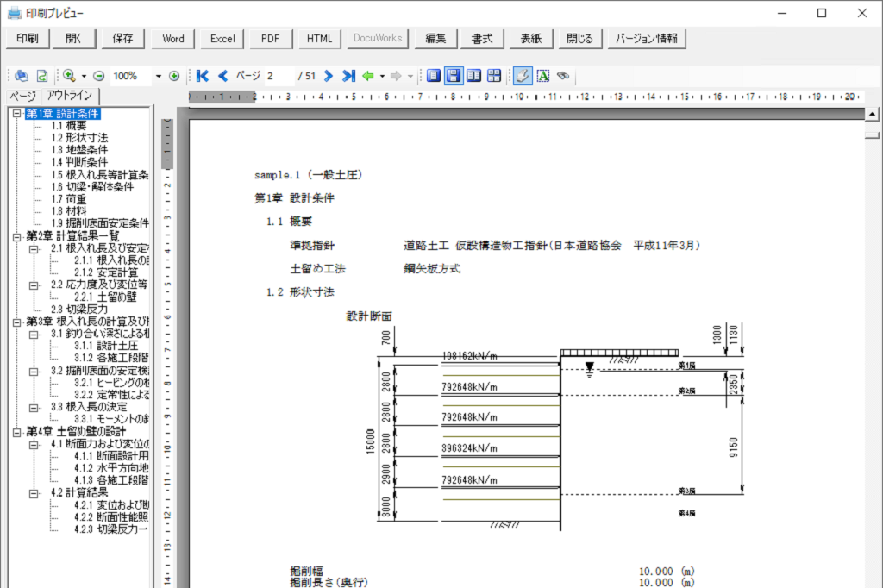The height and width of the screenshot is (588, 883).
Task: Click the printer icon in title bar
Action: click(14, 12)
